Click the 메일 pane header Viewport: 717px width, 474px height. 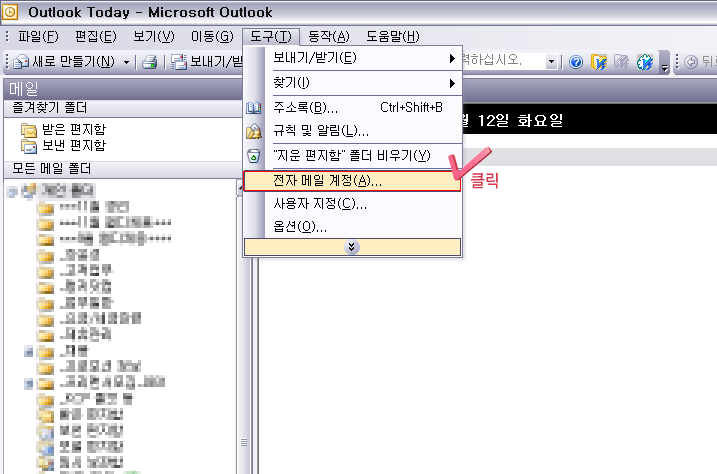pos(123,89)
